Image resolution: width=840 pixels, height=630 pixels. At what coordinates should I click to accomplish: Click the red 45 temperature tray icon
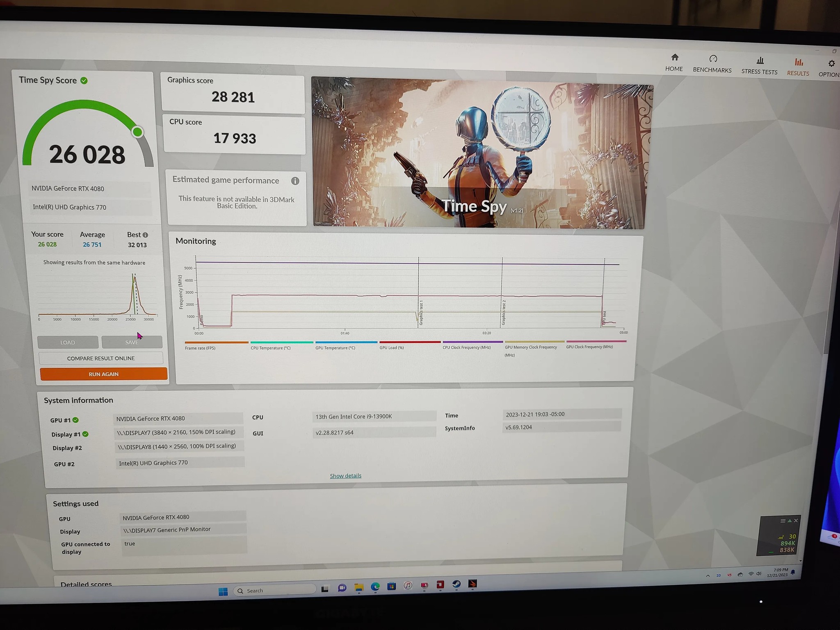(729, 575)
